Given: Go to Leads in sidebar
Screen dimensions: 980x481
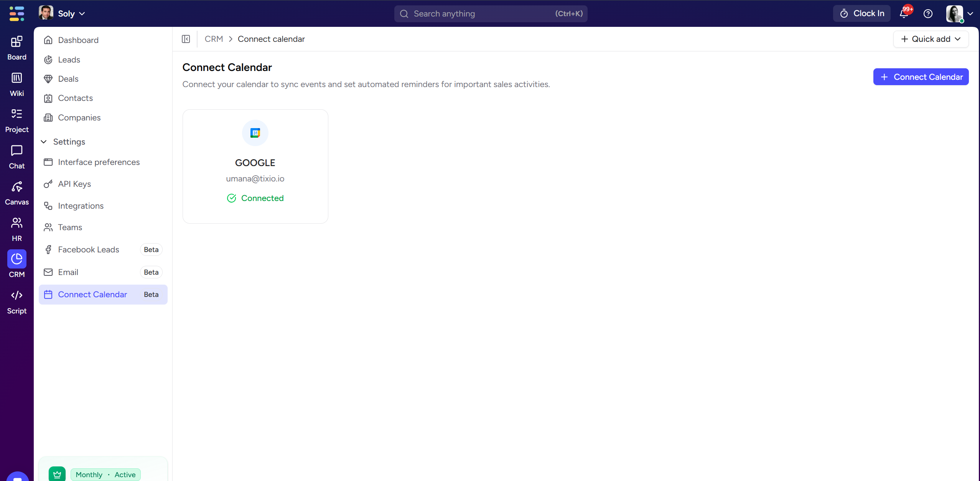Looking at the screenshot, I should click(x=69, y=60).
